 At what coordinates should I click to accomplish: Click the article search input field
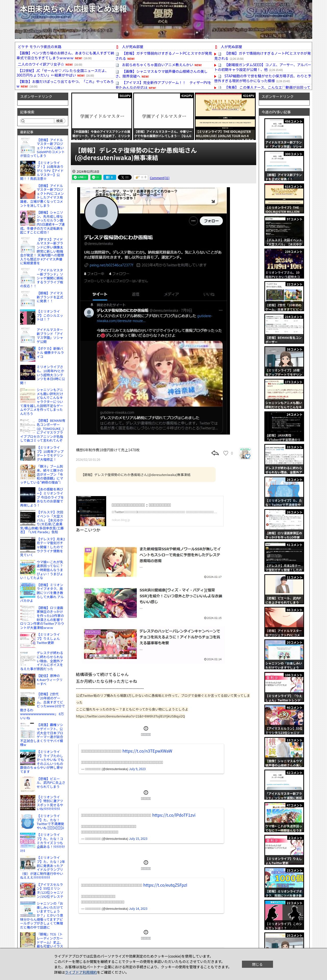point(37,121)
